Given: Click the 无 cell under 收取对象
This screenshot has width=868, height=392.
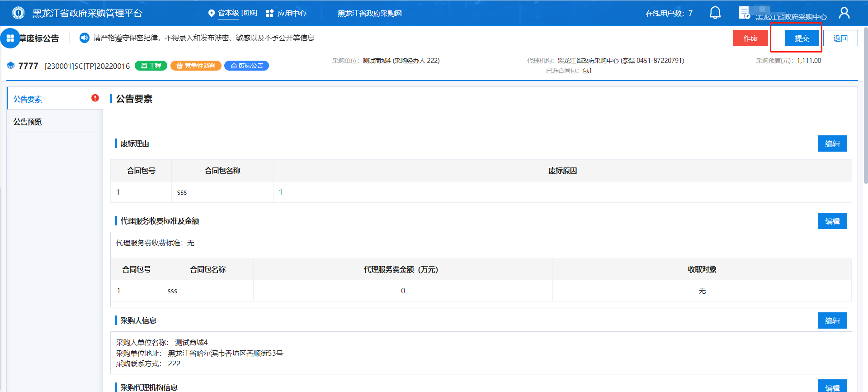Looking at the screenshot, I should [x=702, y=291].
